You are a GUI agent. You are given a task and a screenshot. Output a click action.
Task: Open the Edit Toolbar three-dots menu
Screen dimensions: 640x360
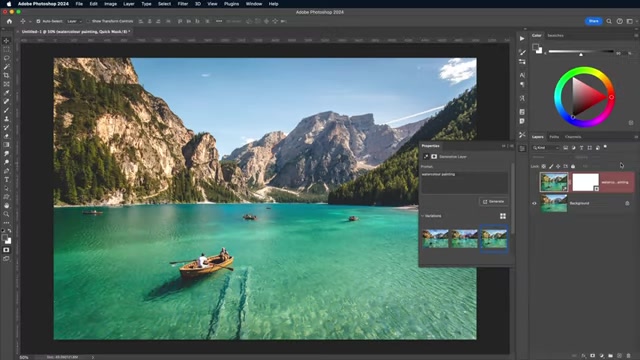(x=6, y=223)
